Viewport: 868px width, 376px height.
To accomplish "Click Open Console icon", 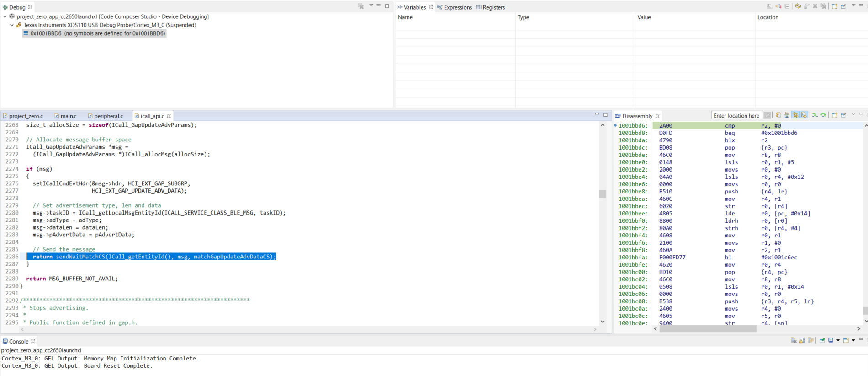I will pyautogui.click(x=846, y=340).
